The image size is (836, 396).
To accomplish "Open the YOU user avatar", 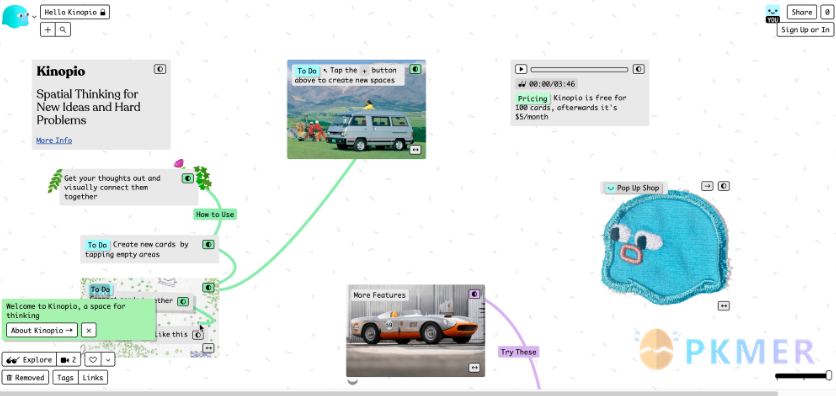I will (772, 14).
